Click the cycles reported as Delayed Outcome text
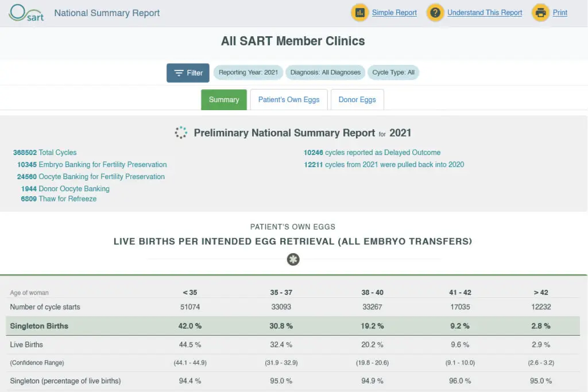 [x=382, y=153]
